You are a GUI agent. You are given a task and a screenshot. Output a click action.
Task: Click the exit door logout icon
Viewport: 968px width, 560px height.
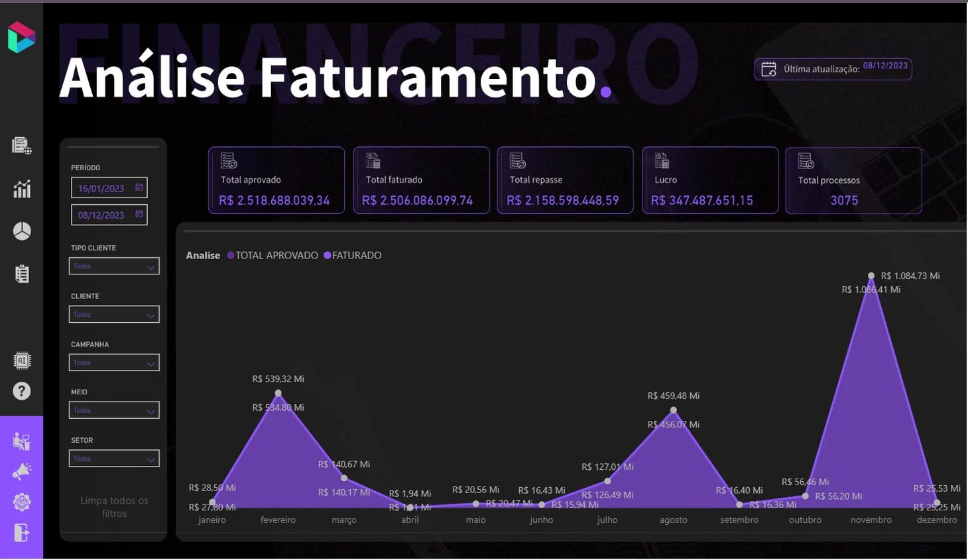point(22,533)
